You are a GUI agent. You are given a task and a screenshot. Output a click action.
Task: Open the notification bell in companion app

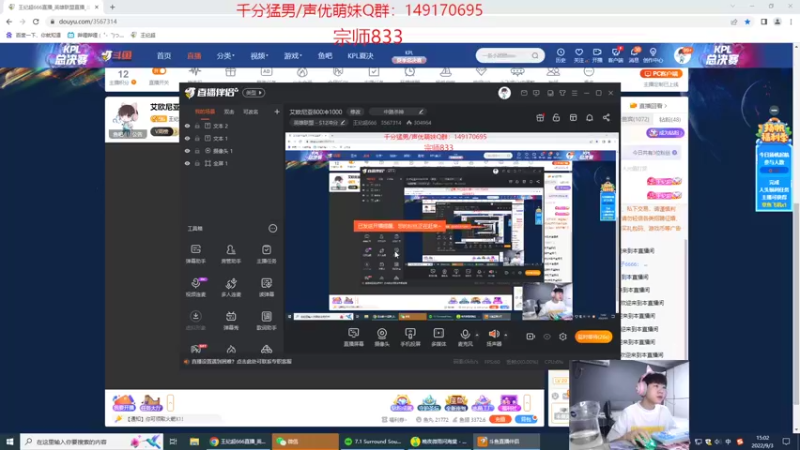pos(589,118)
